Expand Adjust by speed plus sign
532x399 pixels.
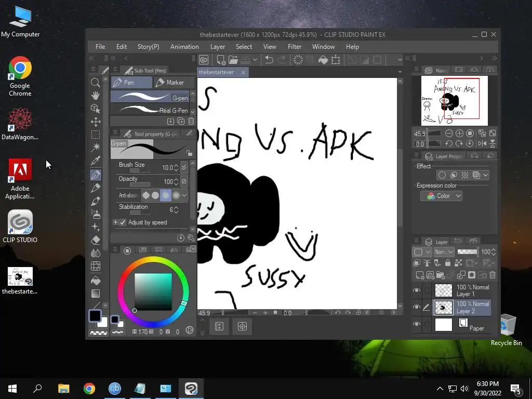click(x=115, y=222)
